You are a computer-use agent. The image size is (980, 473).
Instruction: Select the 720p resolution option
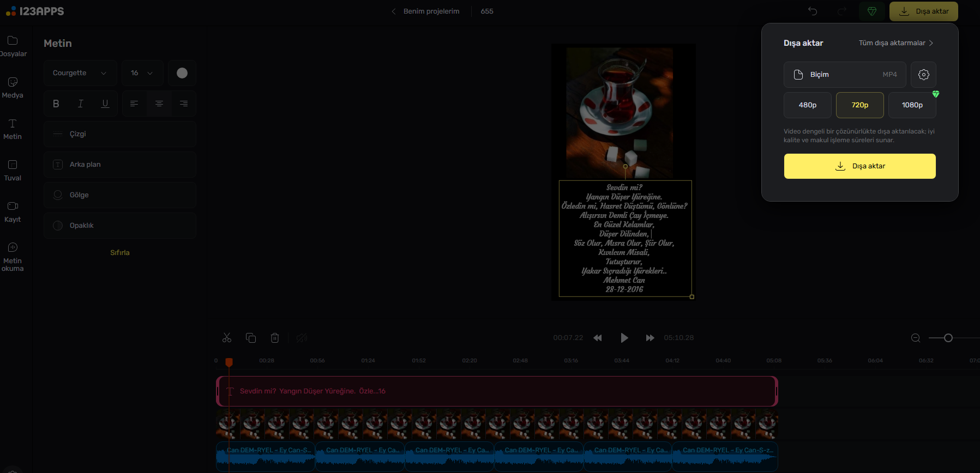859,105
